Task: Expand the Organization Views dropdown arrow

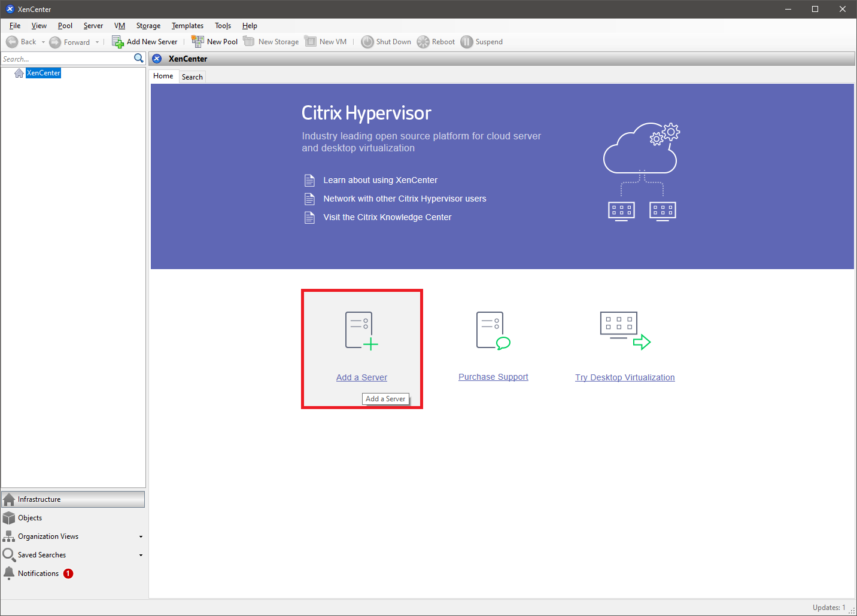Action: click(141, 537)
